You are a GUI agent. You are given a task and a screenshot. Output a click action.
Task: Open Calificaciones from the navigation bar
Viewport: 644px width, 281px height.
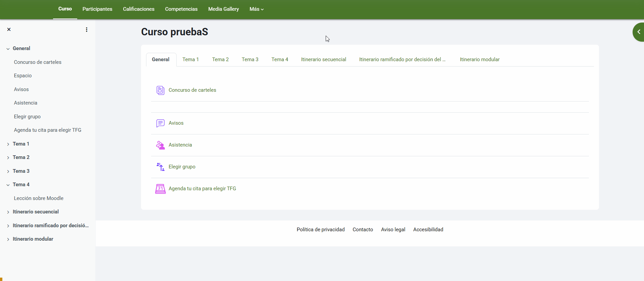tap(139, 9)
